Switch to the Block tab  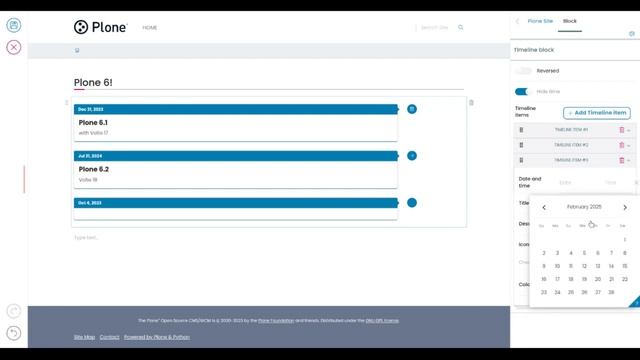tap(570, 21)
